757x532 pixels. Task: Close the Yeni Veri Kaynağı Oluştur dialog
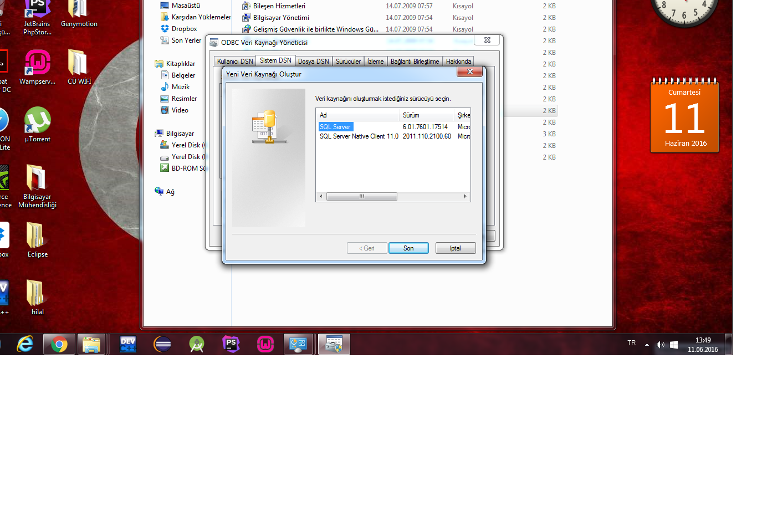[470, 71]
